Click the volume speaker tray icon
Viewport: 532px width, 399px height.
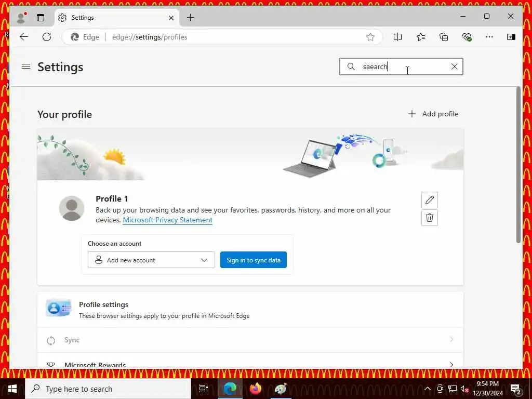pyautogui.click(x=464, y=389)
